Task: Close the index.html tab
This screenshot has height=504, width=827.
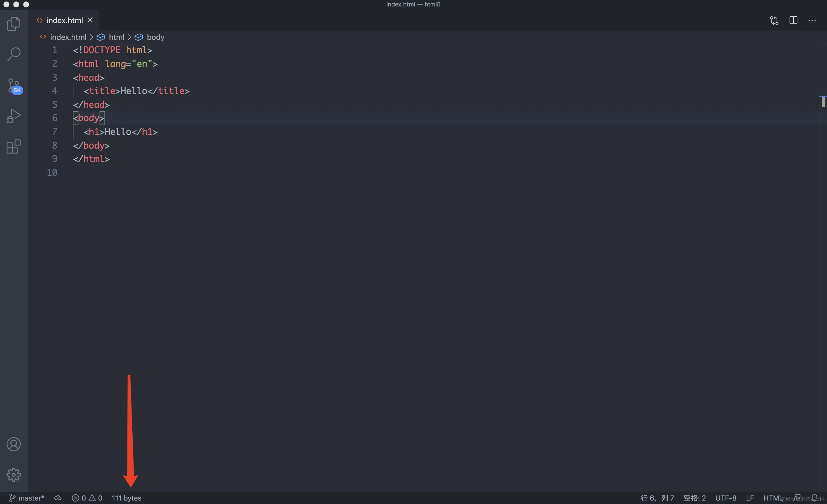Action: tap(90, 20)
